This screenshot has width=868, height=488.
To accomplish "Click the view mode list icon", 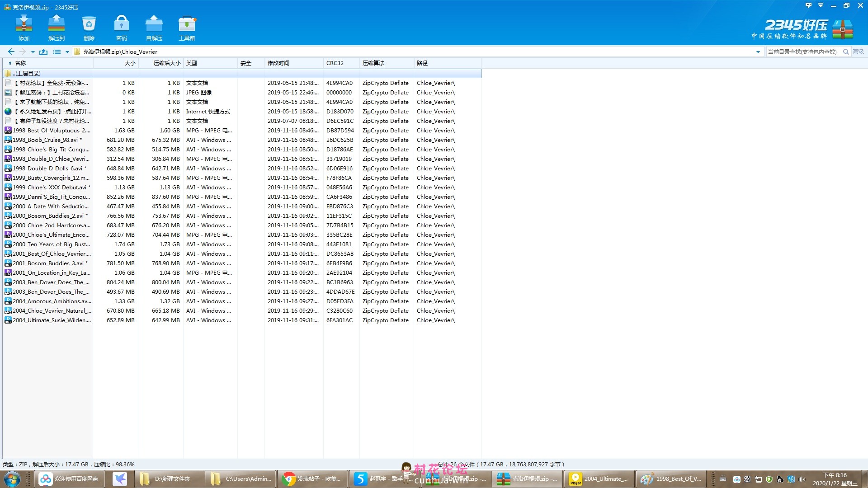I will point(57,52).
